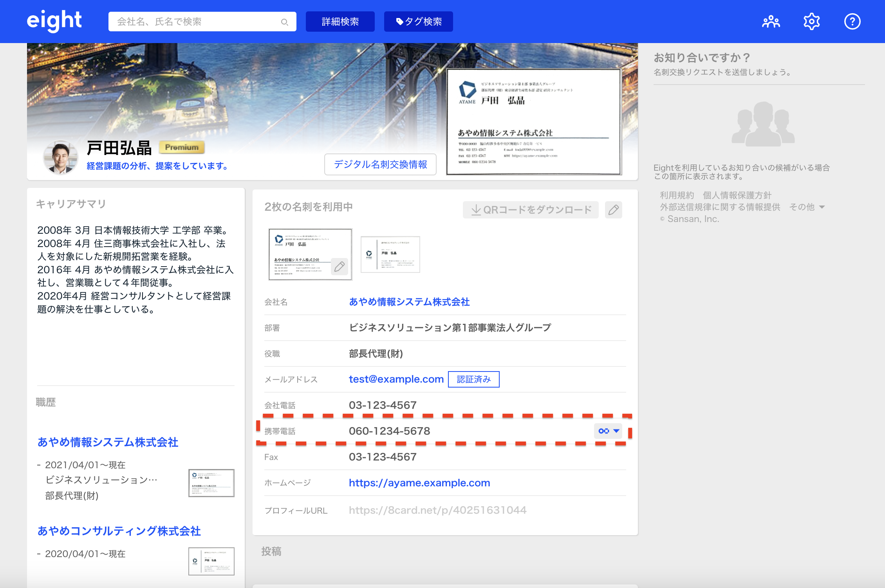Screen dimensions: 885x588
Task: Click the eight logo
Action: 54,21
